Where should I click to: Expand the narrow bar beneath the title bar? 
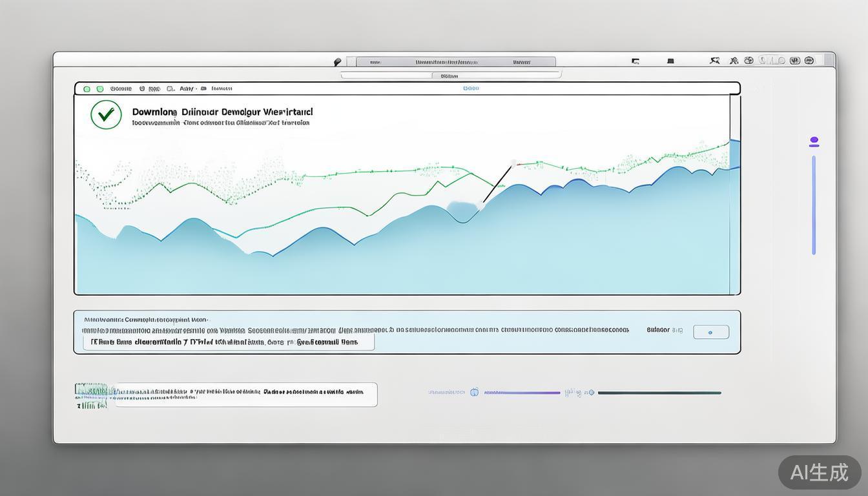coord(450,76)
